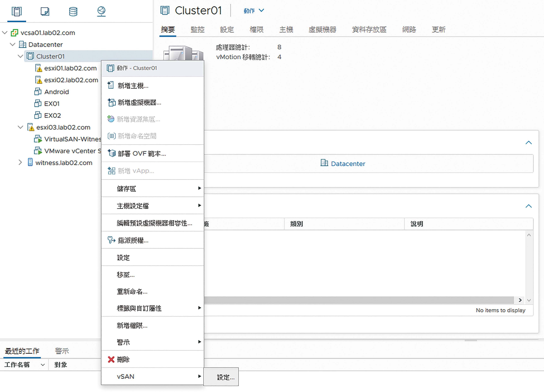Select 新增虛擬機器... in context menu
Image resolution: width=544 pixels, height=392 pixels.
[153, 102]
